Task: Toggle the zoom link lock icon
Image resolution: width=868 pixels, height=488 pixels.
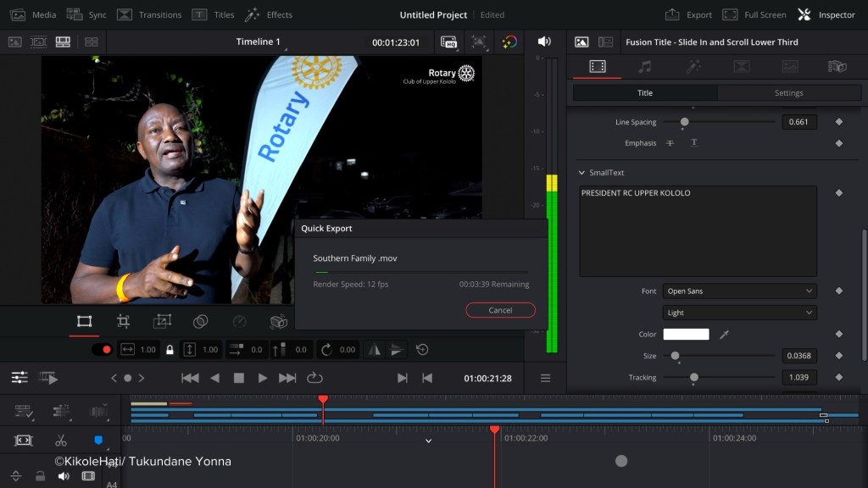Action: pyautogui.click(x=170, y=349)
